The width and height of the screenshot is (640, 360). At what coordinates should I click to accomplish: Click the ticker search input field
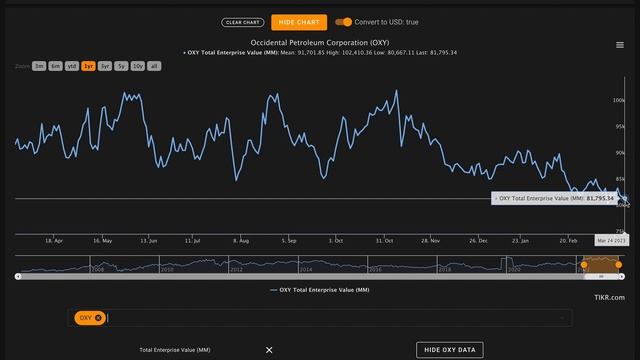click(320, 318)
